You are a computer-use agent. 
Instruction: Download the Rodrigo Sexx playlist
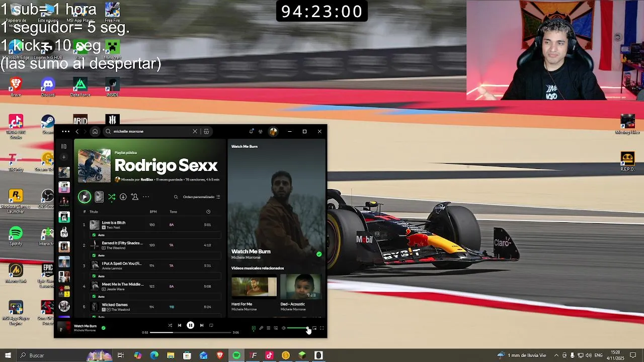123,197
